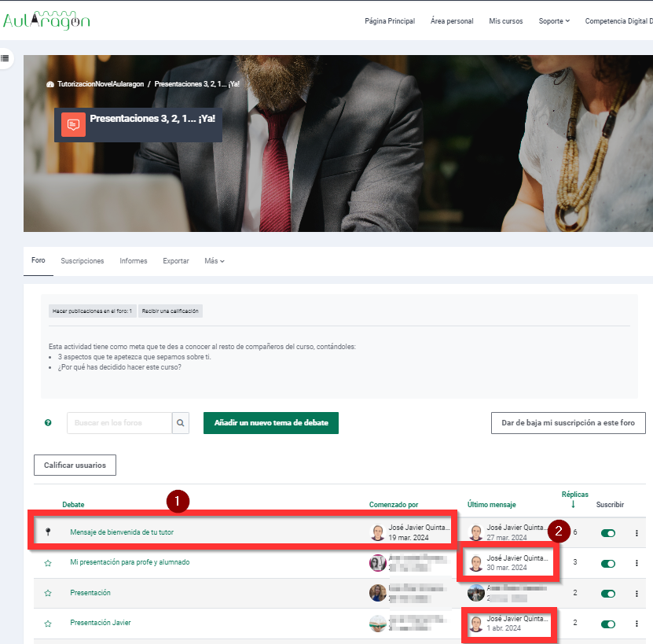Open the Mis cursos menu item
The image size is (653, 644).
click(505, 21)
